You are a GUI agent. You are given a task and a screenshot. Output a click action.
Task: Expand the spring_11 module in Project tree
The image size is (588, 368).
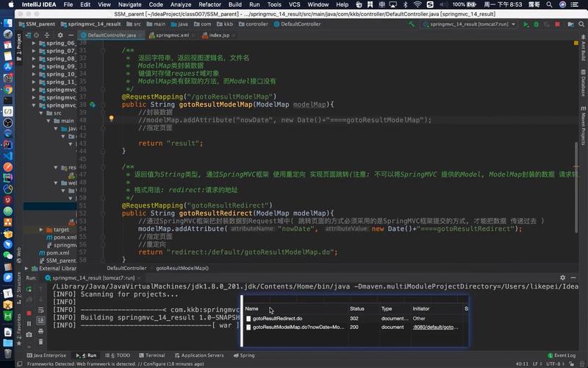(34, 82)
